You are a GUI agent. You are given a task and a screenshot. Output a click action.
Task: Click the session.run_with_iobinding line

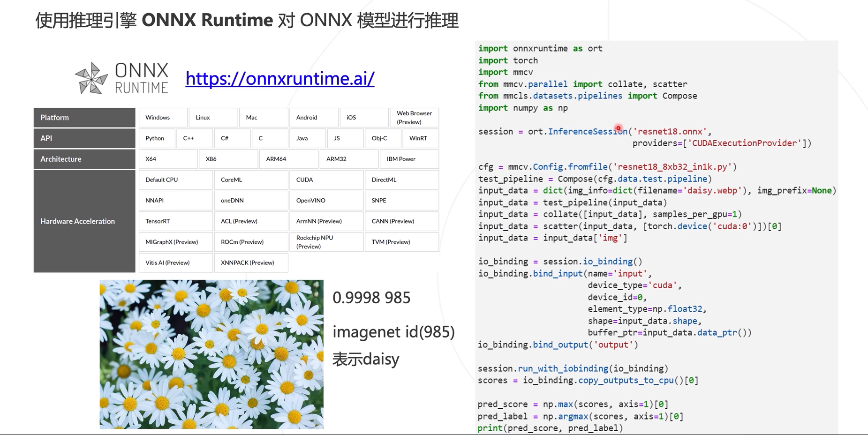coord(573,369)
